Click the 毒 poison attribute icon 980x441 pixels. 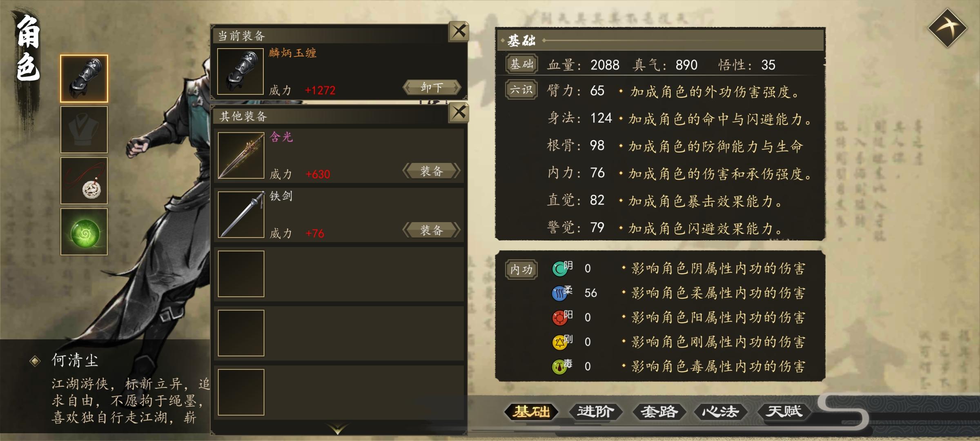point(560,367)
